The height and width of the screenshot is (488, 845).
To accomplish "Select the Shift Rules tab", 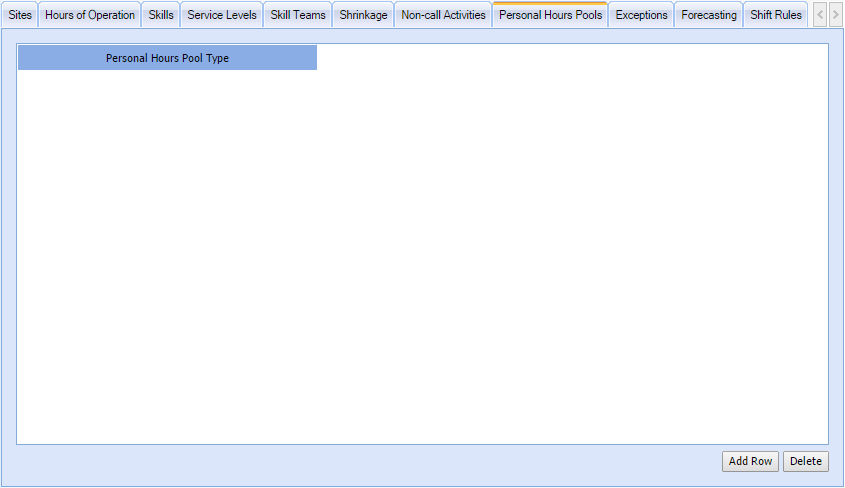I will (776, 15).
